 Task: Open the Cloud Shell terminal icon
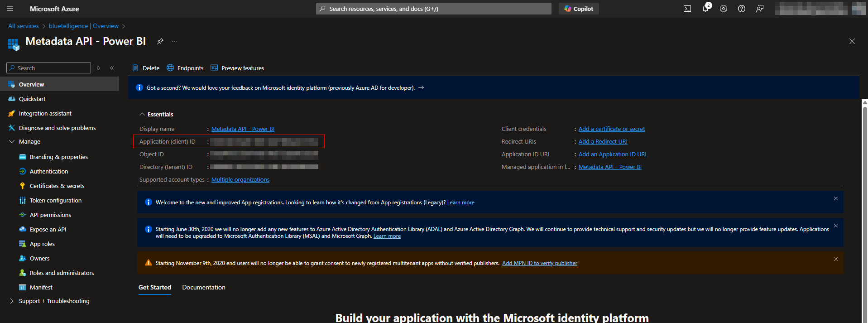pyautogui.click(x=687, y=9)
